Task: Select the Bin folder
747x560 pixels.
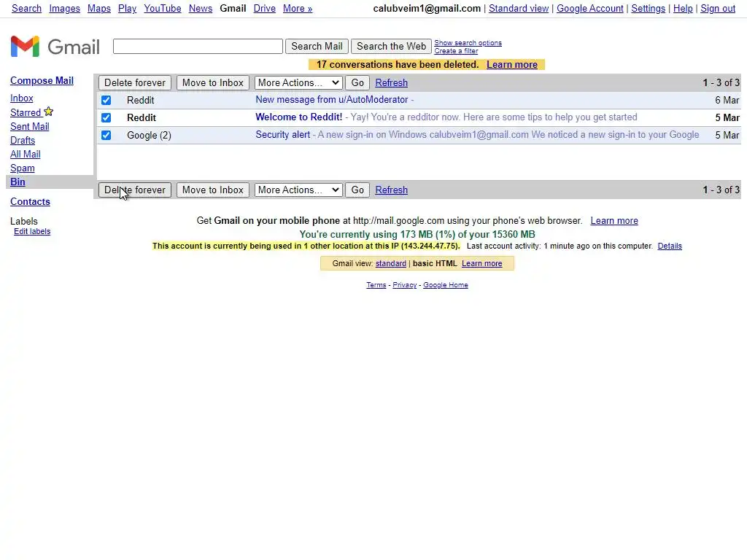Action: 18,182
